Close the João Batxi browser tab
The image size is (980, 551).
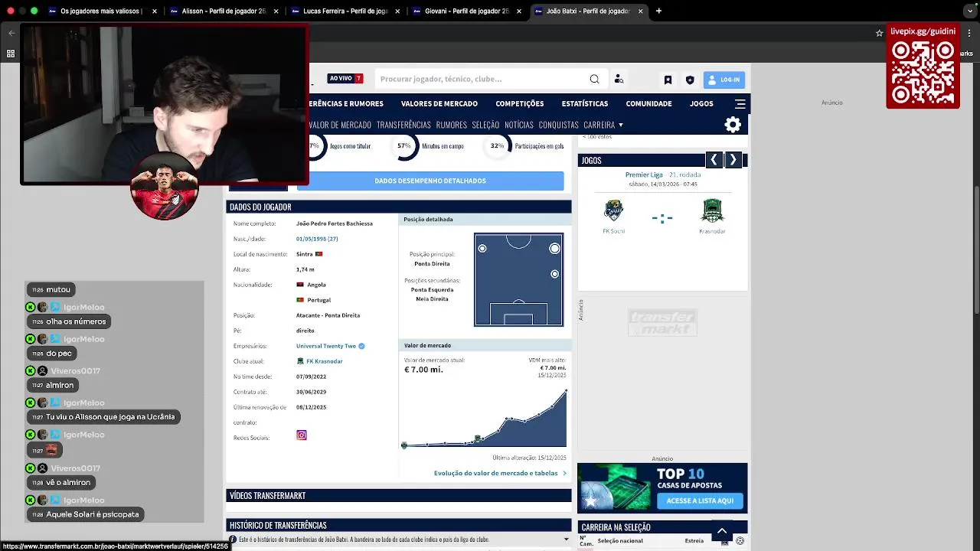tap(640, 11)
